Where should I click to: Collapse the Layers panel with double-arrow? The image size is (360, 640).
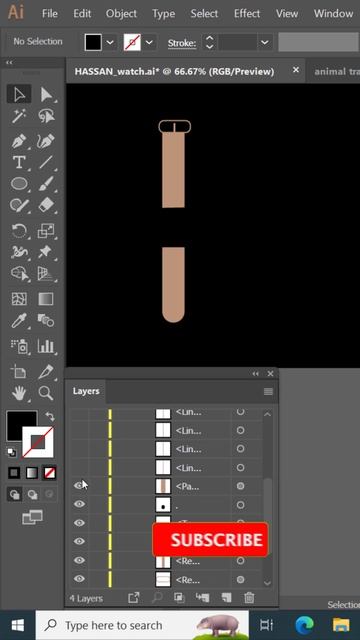(x=256, y=373)
